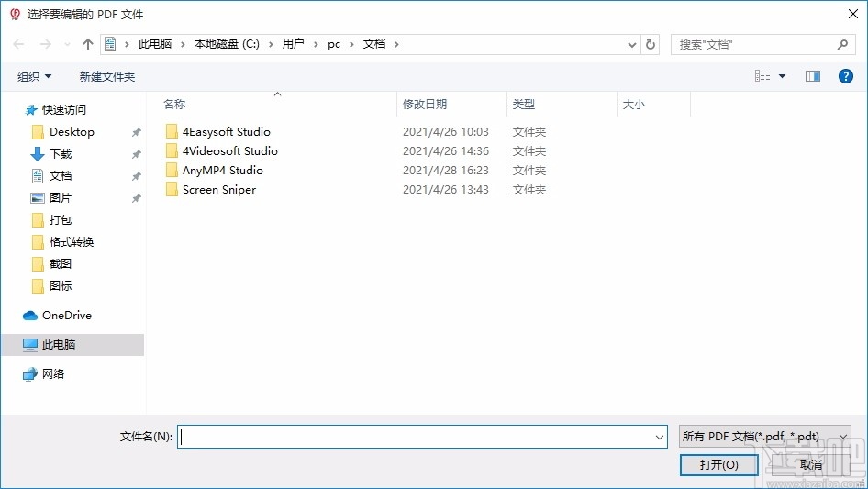Open 格式转换 folder in sidebar
868x489 pixels.
[x=72, y=242]
